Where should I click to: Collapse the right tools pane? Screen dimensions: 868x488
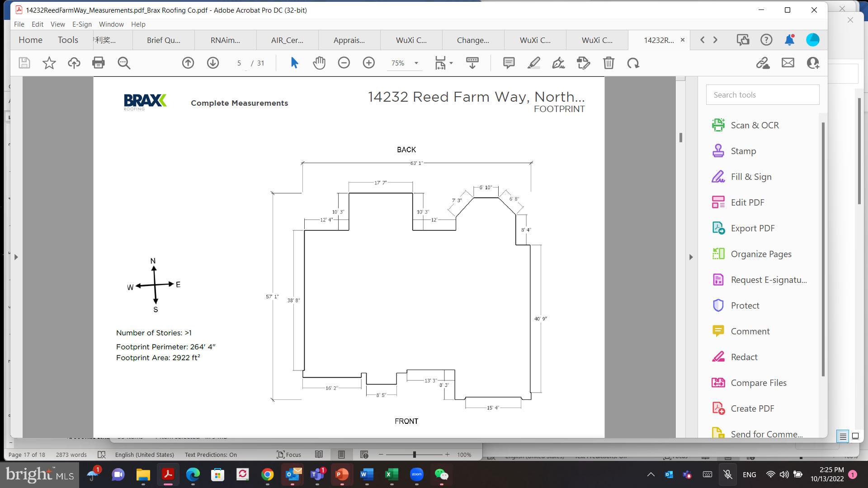(x=691, y=257)
